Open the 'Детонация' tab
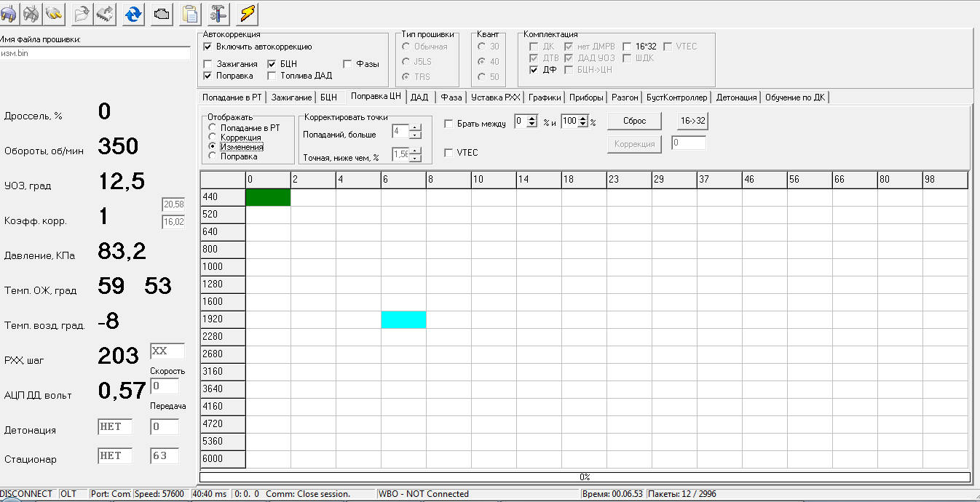The height and width of the screenshot is (502, 980). tap(736, 97)
